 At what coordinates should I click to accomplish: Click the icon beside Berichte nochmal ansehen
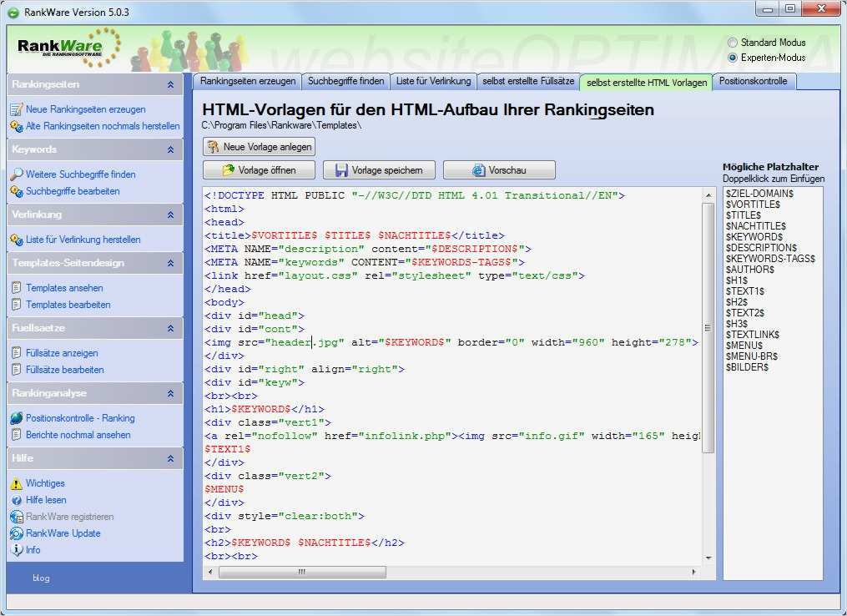pyautogui.click(x=16, y=435)
